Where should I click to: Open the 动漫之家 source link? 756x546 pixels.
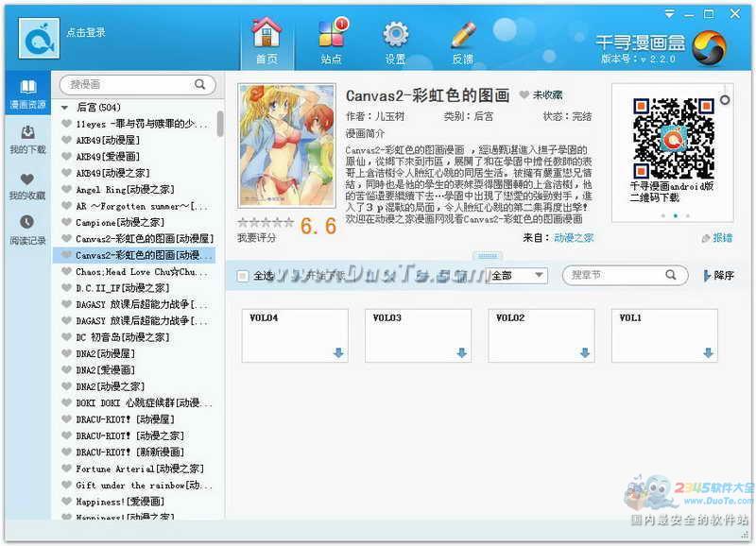tap(574, 238)
